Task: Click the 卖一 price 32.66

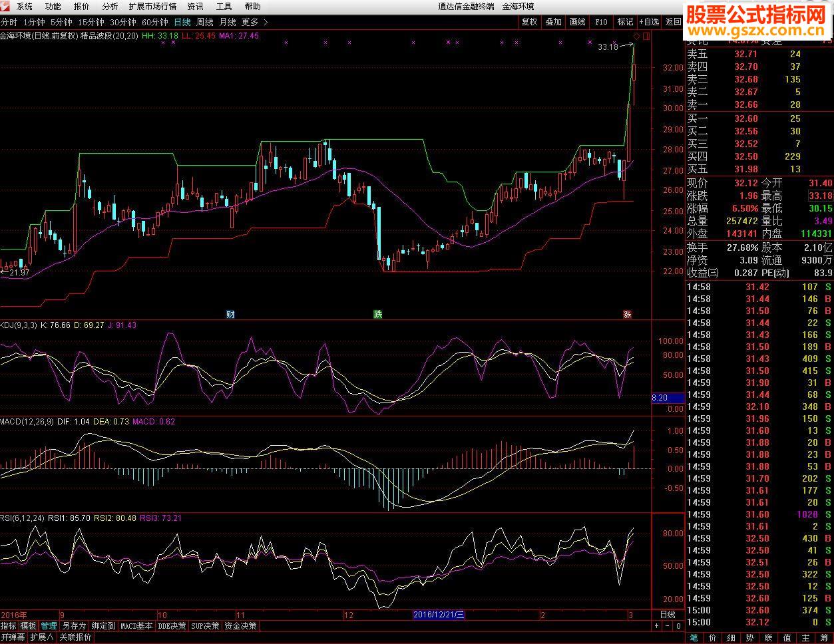Action: point(746,104)
